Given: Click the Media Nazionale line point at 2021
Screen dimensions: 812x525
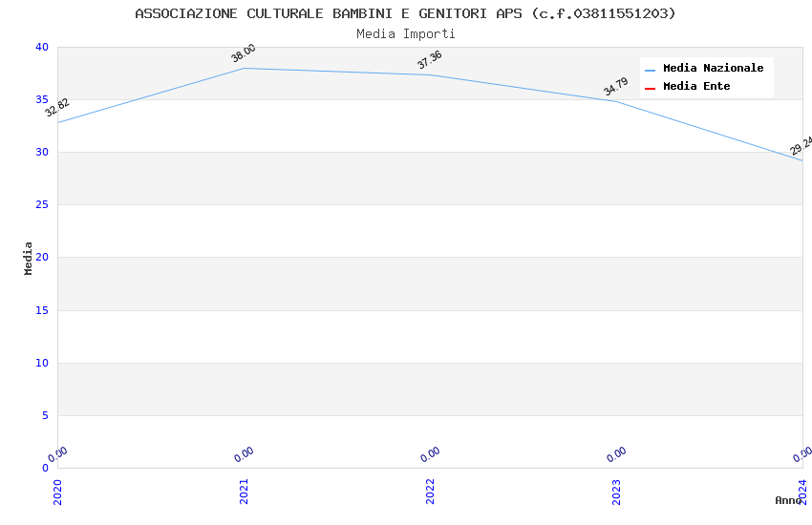Looking at the screenshot, I should pos(244,69).
